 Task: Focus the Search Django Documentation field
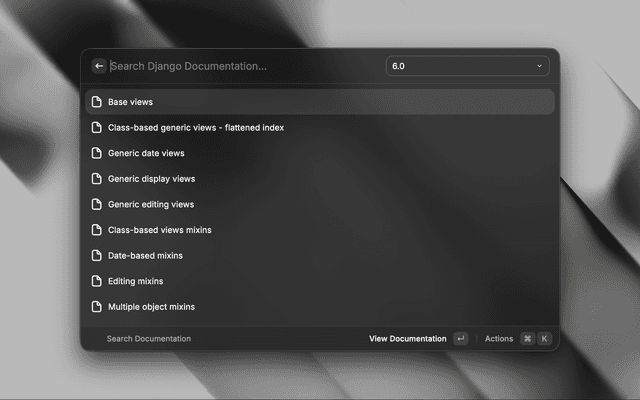point(240,66)
